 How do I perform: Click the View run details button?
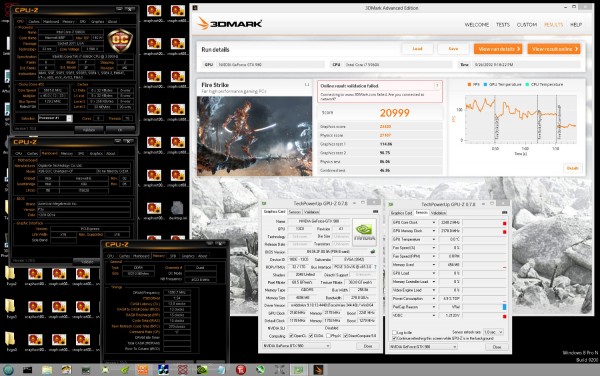click(x=498, y=49)
